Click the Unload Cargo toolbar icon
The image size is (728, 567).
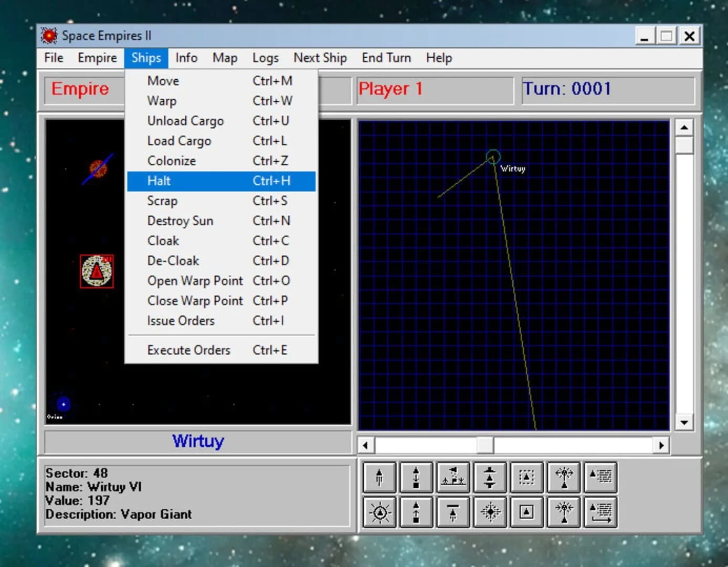[x=416, y=477]
